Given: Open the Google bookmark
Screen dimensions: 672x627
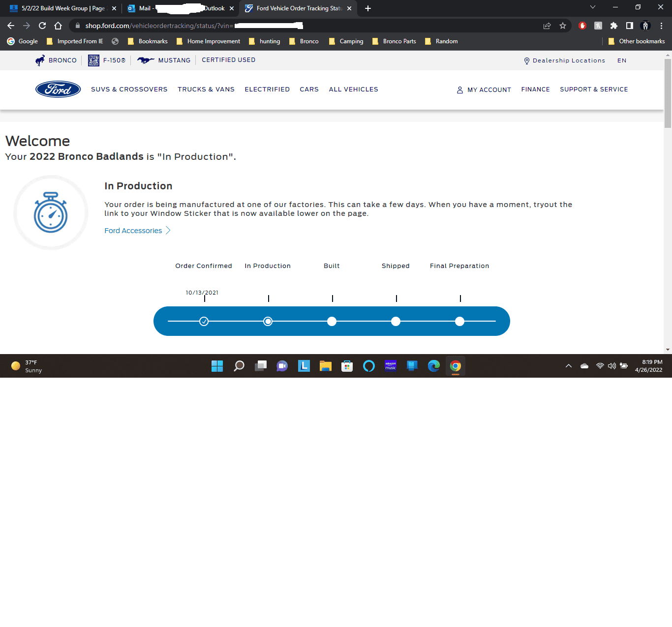Looking at the screenshot, I should pyautogui.click(x=23, y=41).
